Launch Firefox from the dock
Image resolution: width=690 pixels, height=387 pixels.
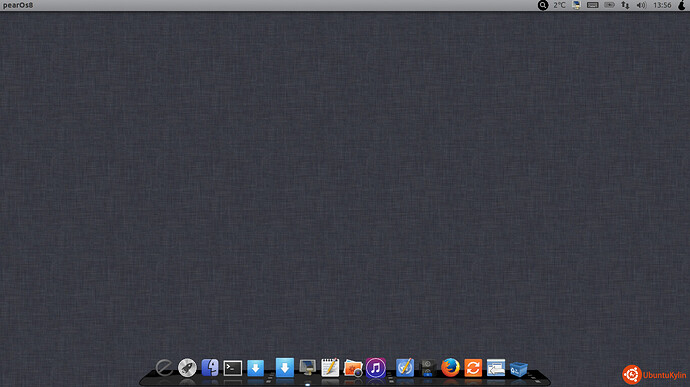click(450, 368)
